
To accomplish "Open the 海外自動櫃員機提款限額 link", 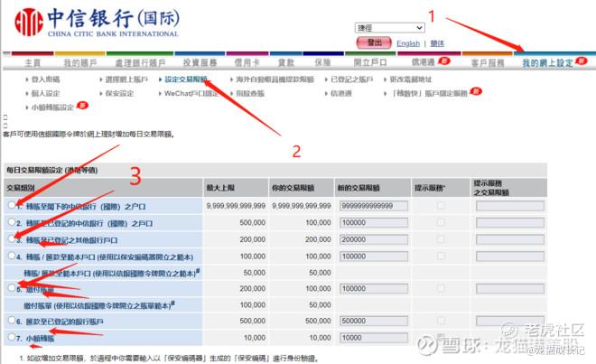I will (x=275, y=79).
